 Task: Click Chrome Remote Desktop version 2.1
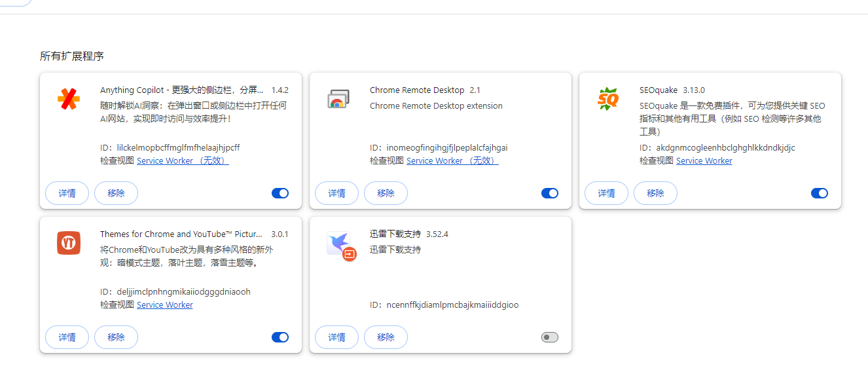point(475,90)
